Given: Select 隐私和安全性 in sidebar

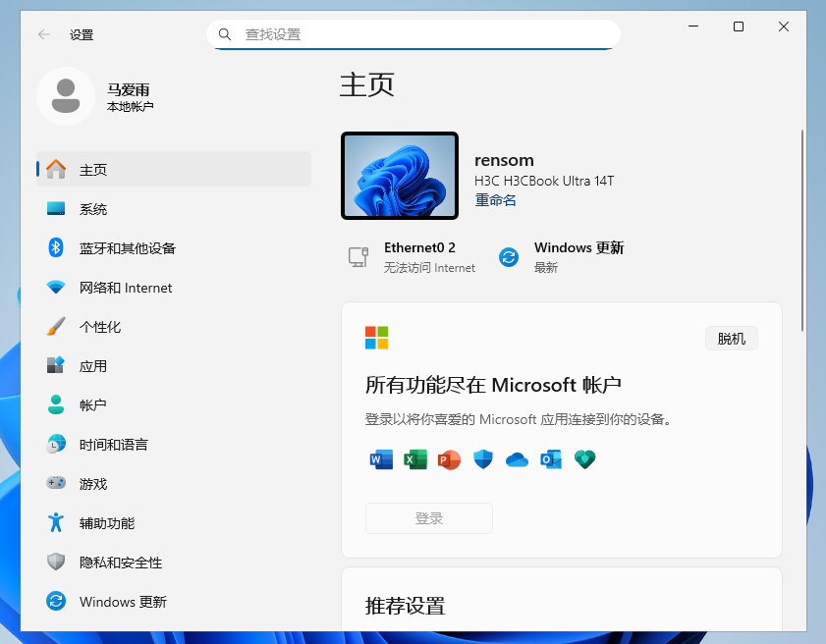Looking at the screenshot, I should pyautogui.click(x=118, y=563).
